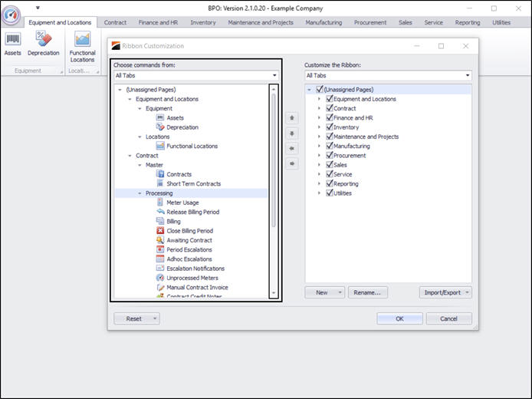The height and width of the screenshot is (399, 532).
Task: Collapse the Locations node in command tree
Action: coord(140,137)
